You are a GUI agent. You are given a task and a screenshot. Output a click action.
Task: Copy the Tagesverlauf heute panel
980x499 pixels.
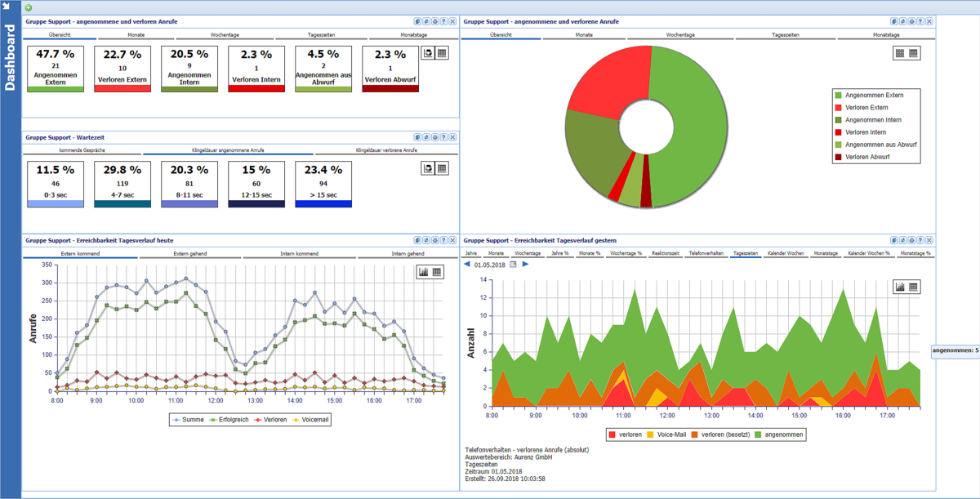pyautogui.click(x=417, y=240)
